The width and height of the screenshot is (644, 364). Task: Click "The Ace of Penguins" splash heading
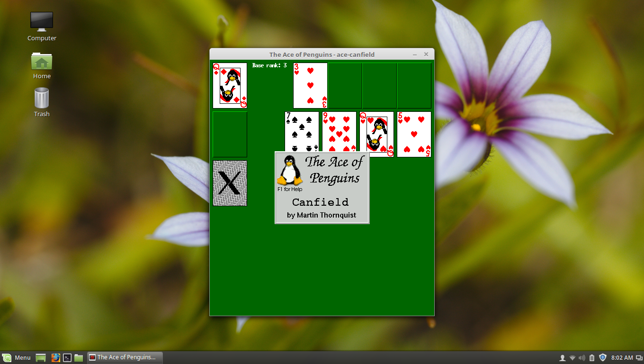pos(334,170)
